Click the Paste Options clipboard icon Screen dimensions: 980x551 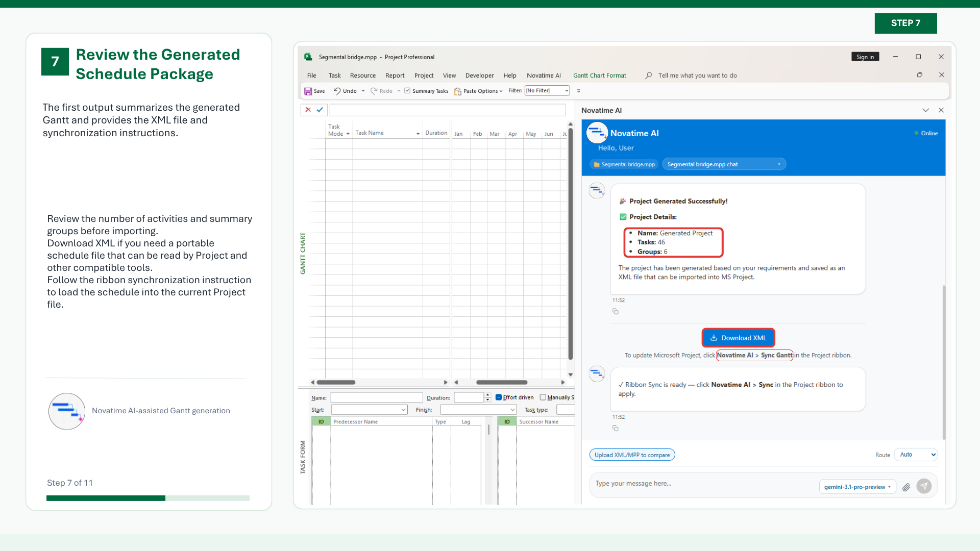[x=458, y=91]
